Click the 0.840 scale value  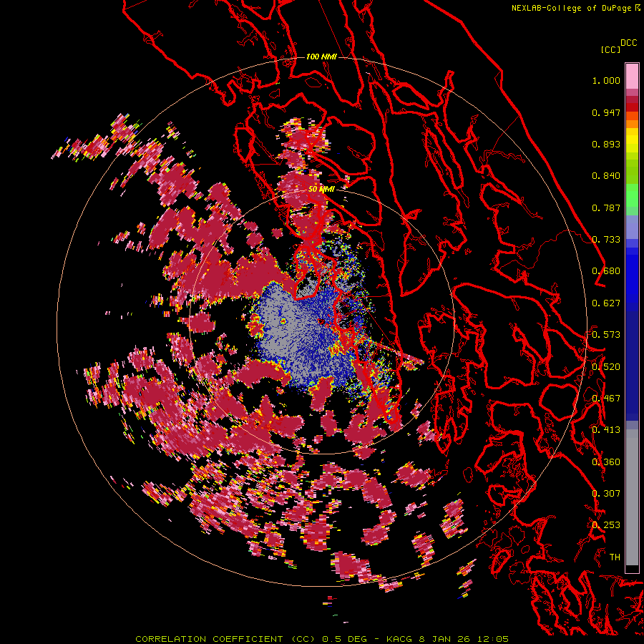coord(606,176)
